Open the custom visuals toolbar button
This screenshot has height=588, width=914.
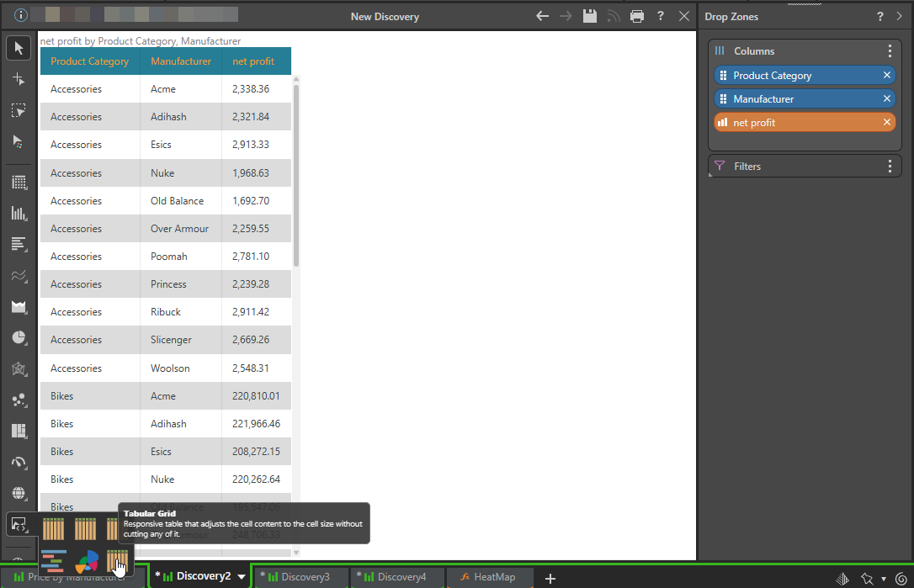tap(19, 524)
